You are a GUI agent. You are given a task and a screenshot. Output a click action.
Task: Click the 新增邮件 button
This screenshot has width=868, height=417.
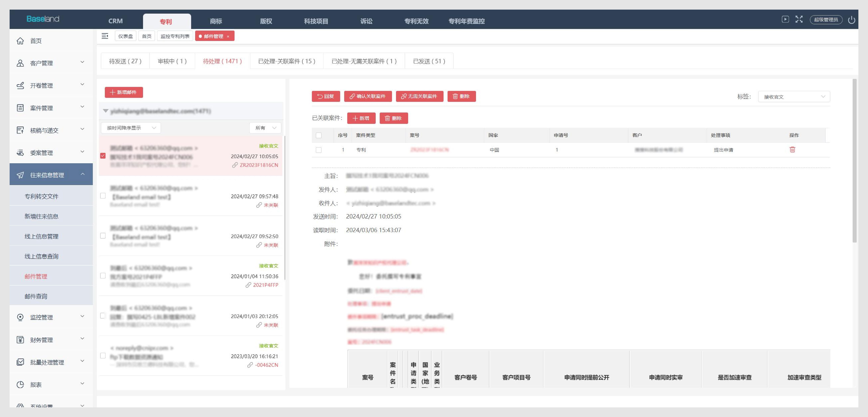pos(124,92)
